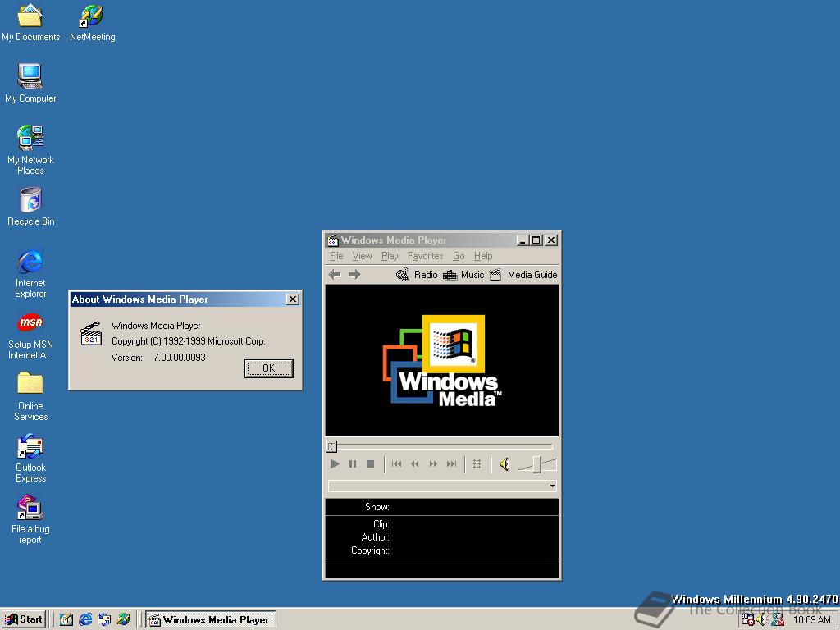The height and width of the screenshot is (630, 840).
Task: Open the Radio toolbar button
Action: (x=417, y=275)
